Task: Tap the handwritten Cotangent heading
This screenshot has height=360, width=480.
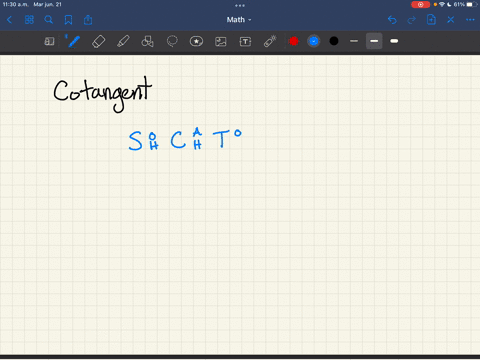Action: click(x=102, y=95)
